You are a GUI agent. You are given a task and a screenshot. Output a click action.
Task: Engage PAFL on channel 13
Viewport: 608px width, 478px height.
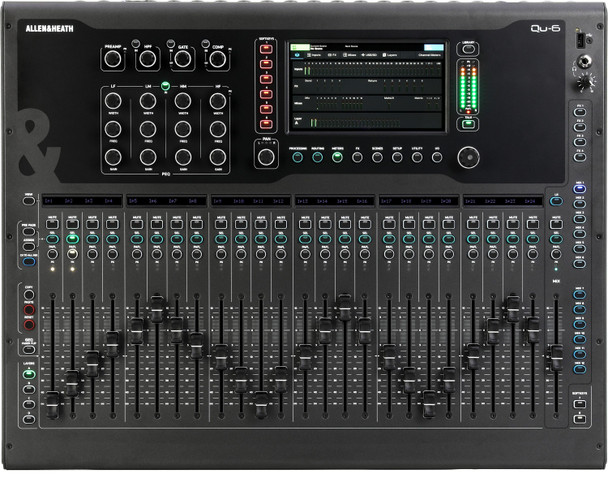coord(305,254)
